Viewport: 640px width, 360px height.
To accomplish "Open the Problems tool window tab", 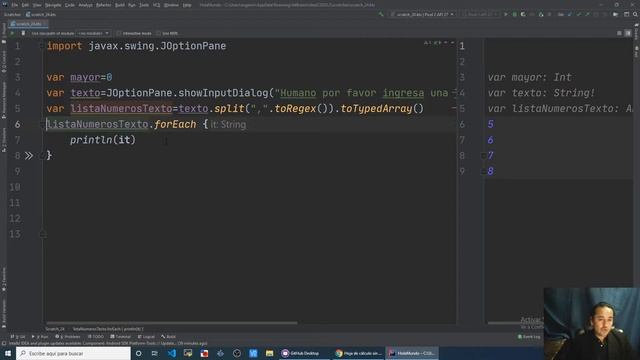I will tap(68, 337).
